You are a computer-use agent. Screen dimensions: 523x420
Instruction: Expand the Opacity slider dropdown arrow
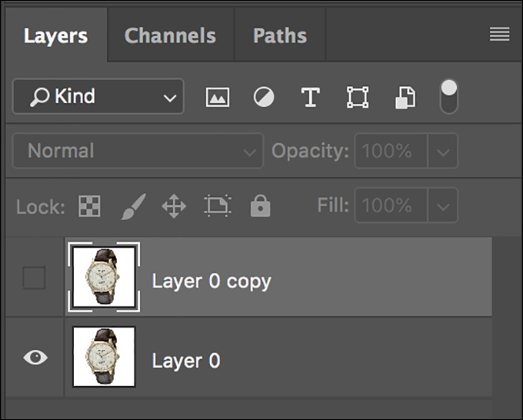442,151
